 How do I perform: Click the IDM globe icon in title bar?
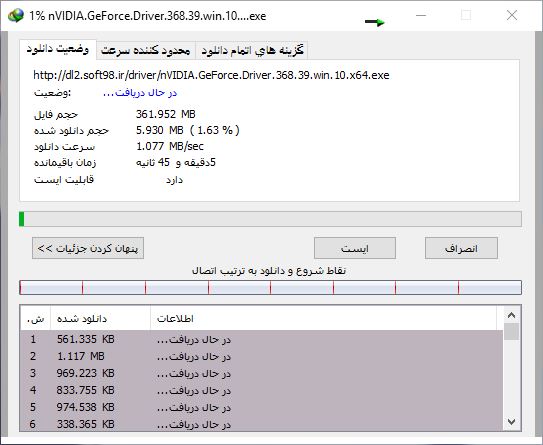click(x=16, y=16)
